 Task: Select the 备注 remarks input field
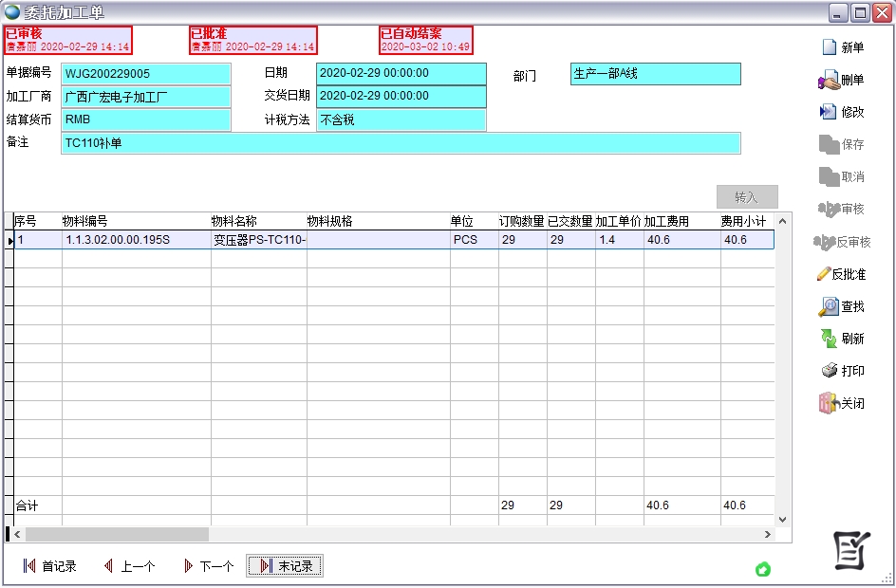coord(399,143)
